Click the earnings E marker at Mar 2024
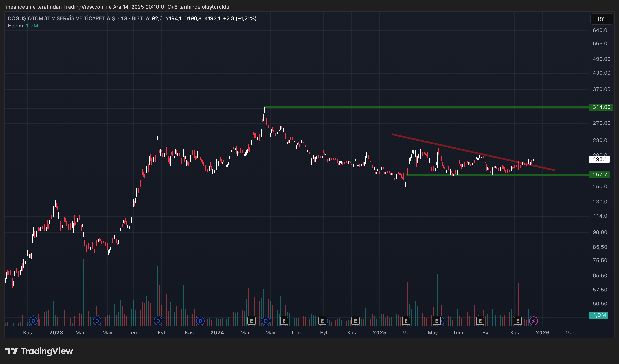The image size is (619, 364). (x=251, y=321)
